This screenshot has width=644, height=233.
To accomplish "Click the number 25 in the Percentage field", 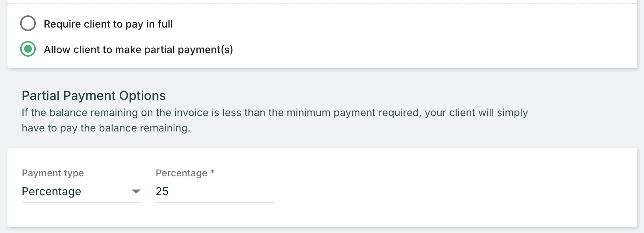I will (162, 192).
